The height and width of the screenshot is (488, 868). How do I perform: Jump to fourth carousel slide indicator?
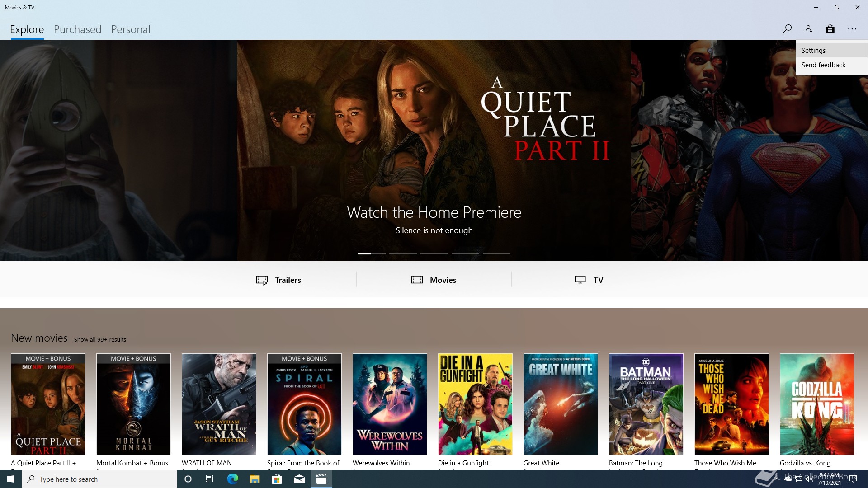465,253
